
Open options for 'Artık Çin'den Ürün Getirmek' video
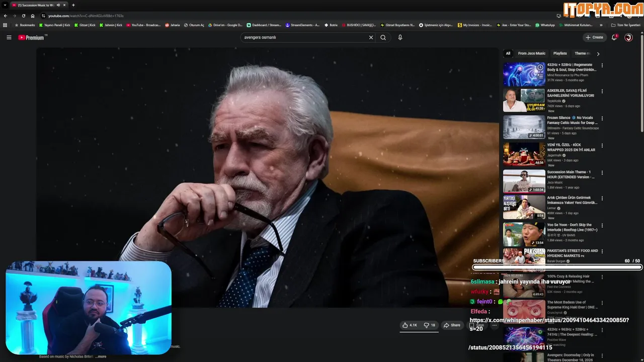tap(602, 199)
